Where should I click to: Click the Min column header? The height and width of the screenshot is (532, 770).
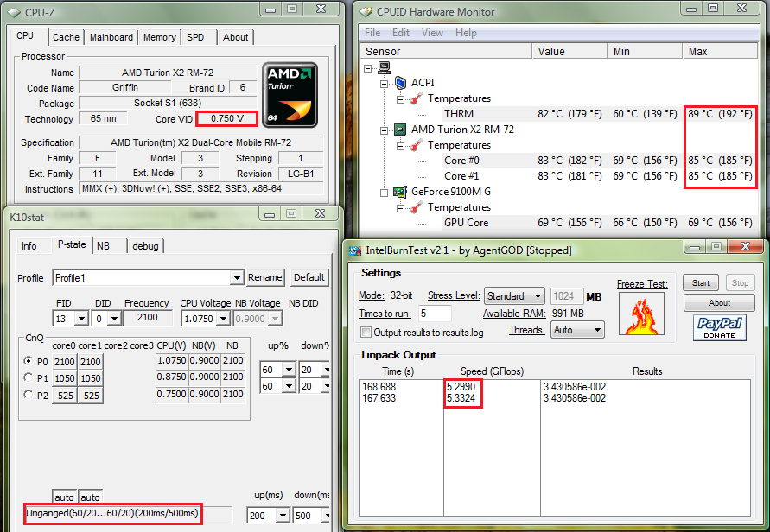tap(645, 52)
